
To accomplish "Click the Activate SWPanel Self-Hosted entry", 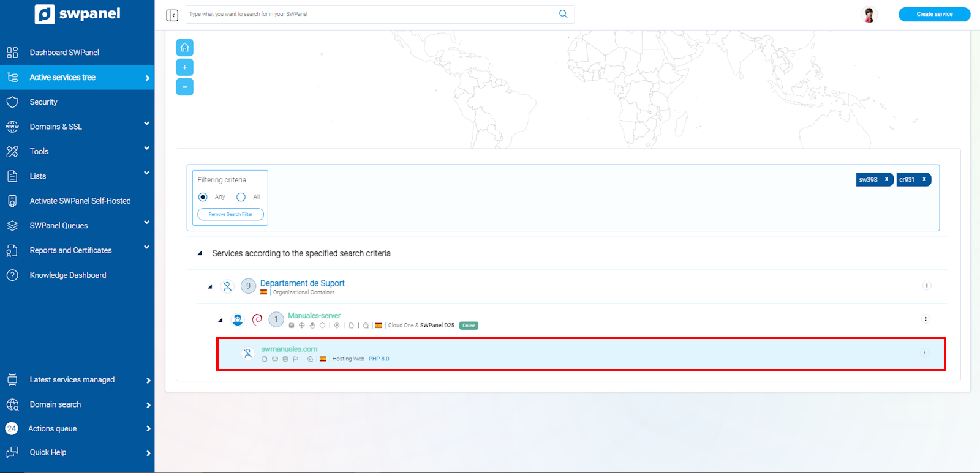I will click(77, 201).
